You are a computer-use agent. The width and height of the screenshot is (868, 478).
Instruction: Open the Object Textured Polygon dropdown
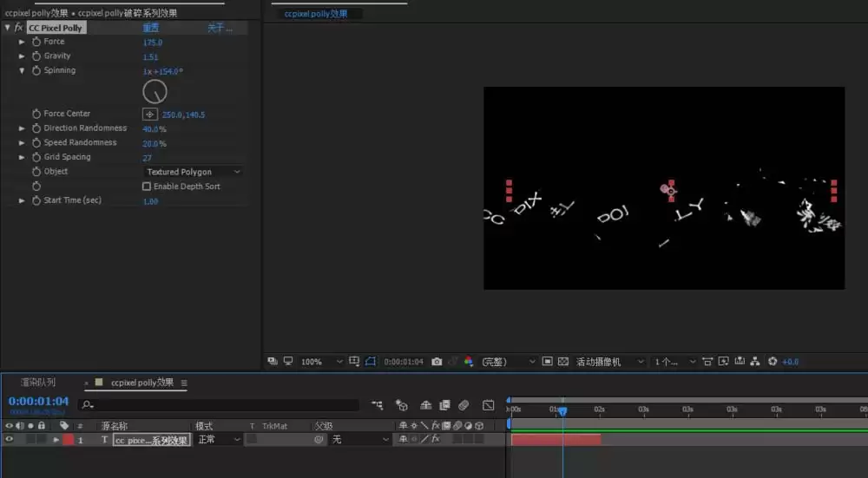194,172
